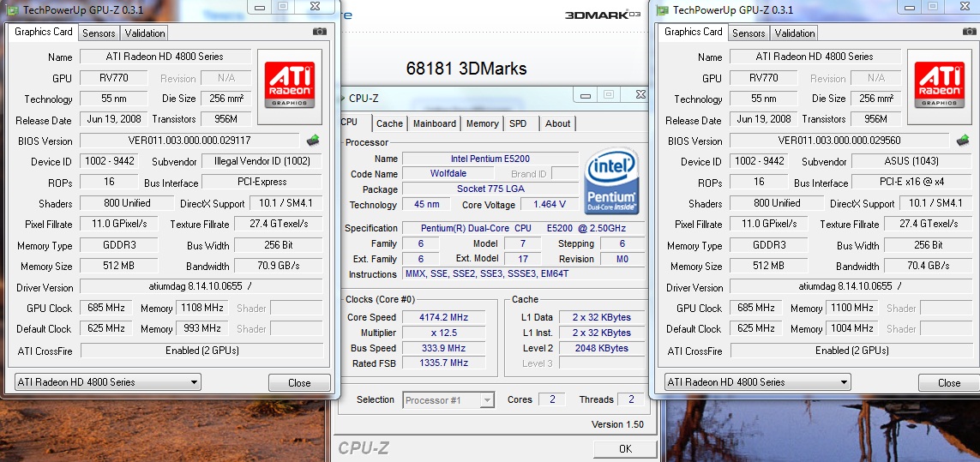Click the 3DMARK03 logo in background window
Screen dimensions: 980x462
click(603, 15)
